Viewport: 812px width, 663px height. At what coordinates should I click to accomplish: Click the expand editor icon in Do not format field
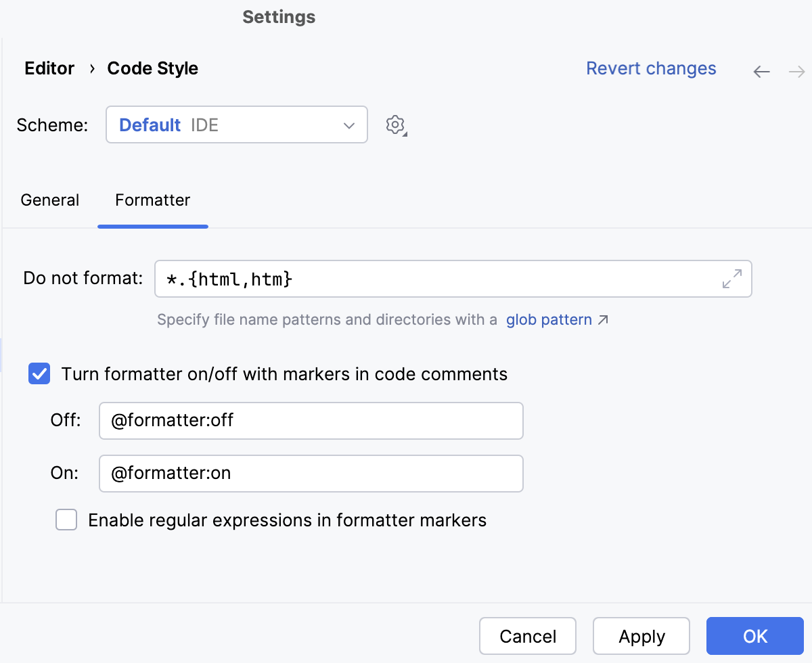(732, 279)
